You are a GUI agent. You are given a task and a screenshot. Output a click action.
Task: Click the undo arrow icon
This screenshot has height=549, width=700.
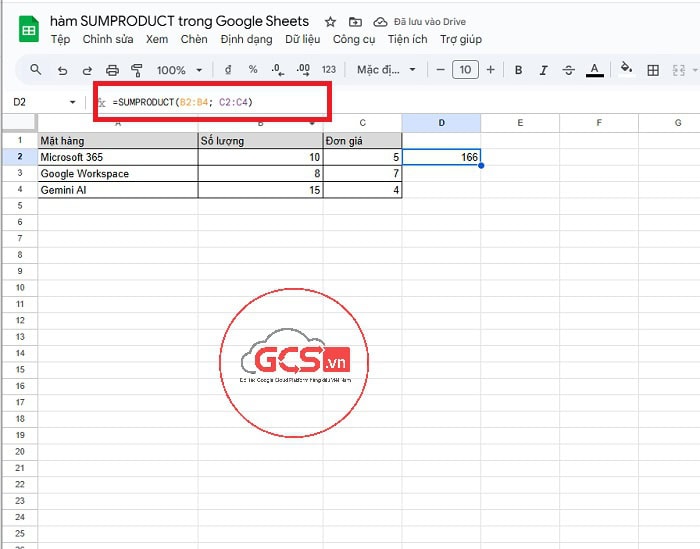62,70
